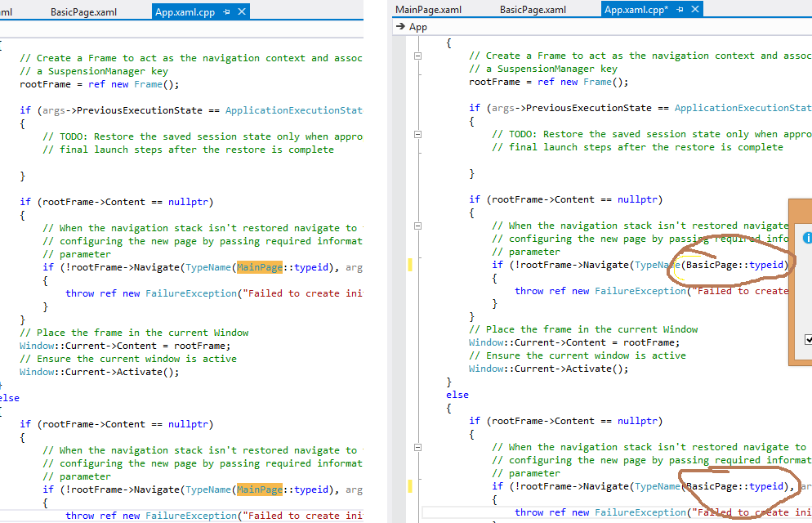812x523 pixels.
Task: Place cursor on Window::Current->Activate() in right pane
Action: click(x=548, y=369)
